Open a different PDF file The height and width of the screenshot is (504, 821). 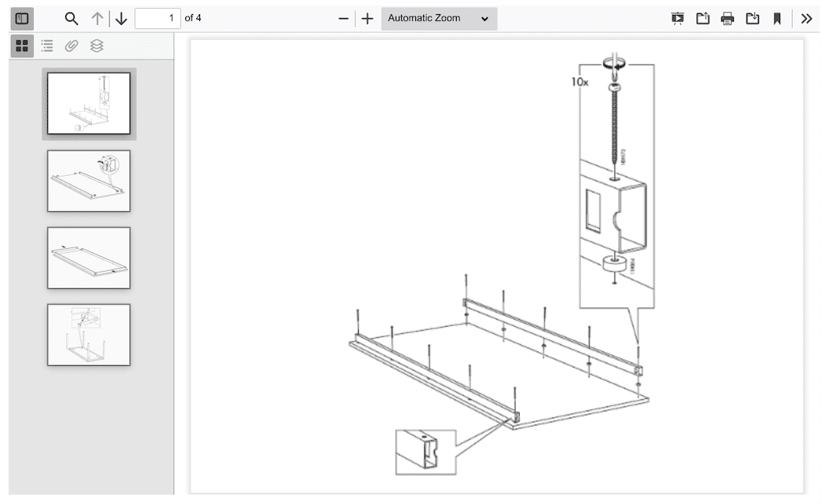pyautogui.click(x=702, y=17)
